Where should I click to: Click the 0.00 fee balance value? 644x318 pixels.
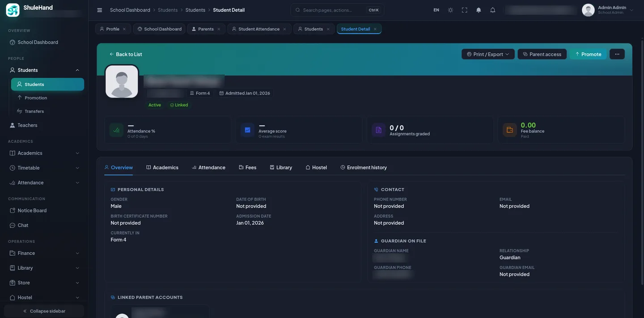pyautogui.click(x=528, y=125)
